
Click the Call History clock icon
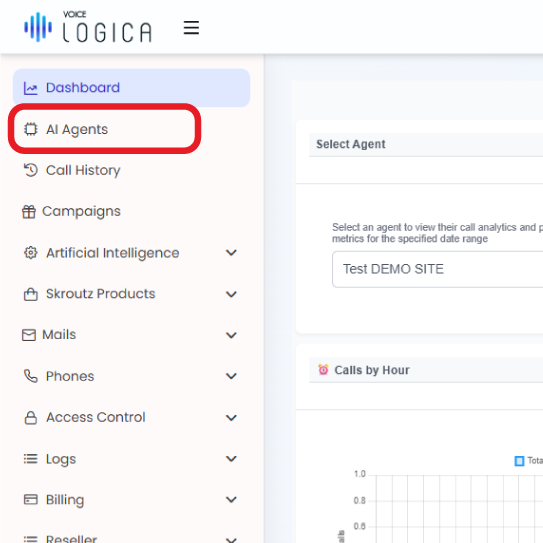[x=30, y=170]
